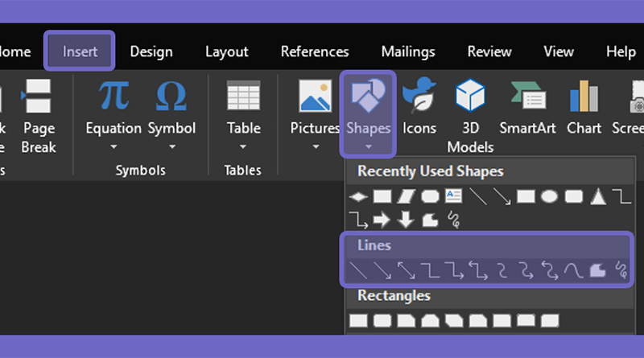Image resolution: width=644 pixels, height=358 pixels.
Task: Insert a Page Break
Action: 38,116
